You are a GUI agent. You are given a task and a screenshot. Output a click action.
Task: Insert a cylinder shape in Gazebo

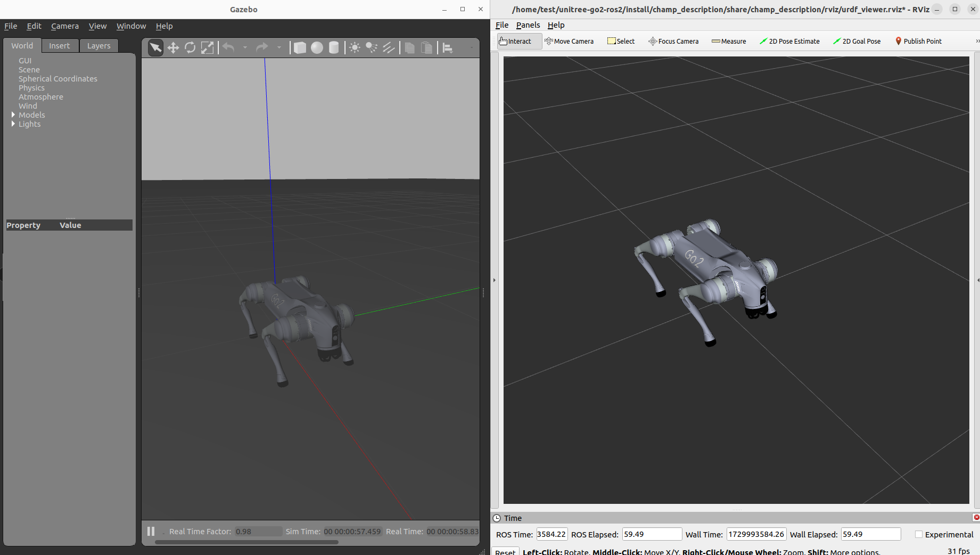pos(334,48)
